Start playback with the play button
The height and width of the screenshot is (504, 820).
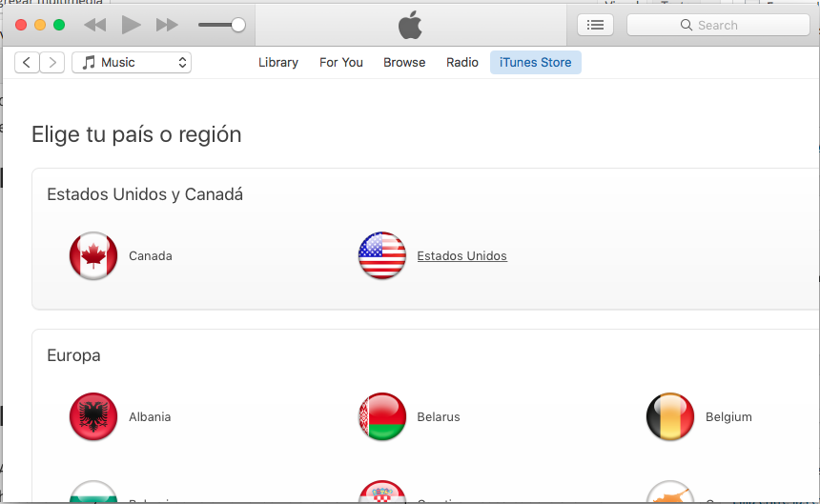click(131, 25)
